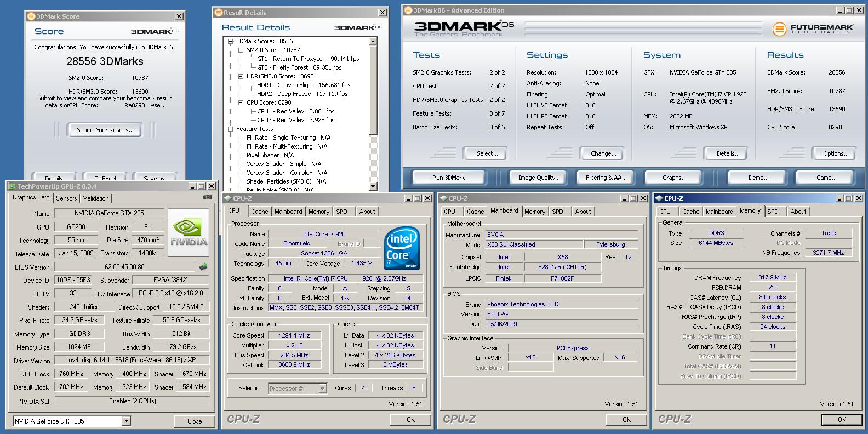Click the Core Speed value 4294.4 MHz
Image resolution: width=868 pixels, height=434 pixels.
294,335
